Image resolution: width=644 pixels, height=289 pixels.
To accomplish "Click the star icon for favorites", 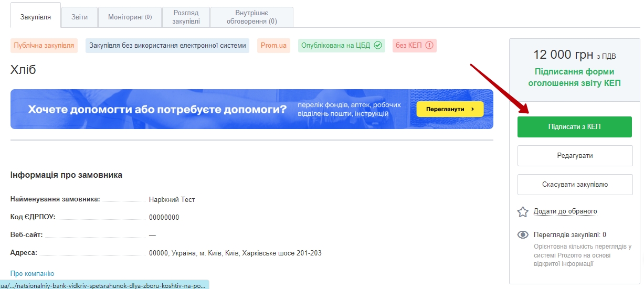I will coord(523,212).
